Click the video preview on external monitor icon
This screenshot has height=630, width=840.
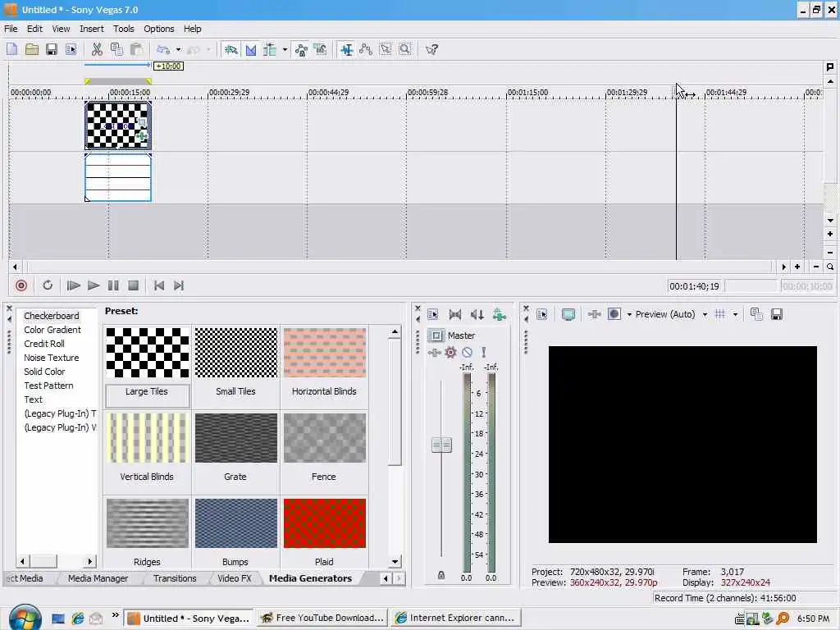(x=568, y=314)
